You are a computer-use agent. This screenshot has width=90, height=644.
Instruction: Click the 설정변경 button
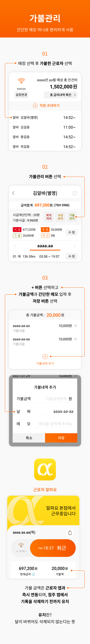21,95
